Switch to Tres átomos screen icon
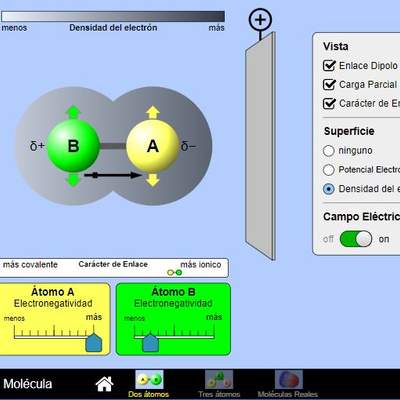400x400 pixels. click(x=219, y=380)
